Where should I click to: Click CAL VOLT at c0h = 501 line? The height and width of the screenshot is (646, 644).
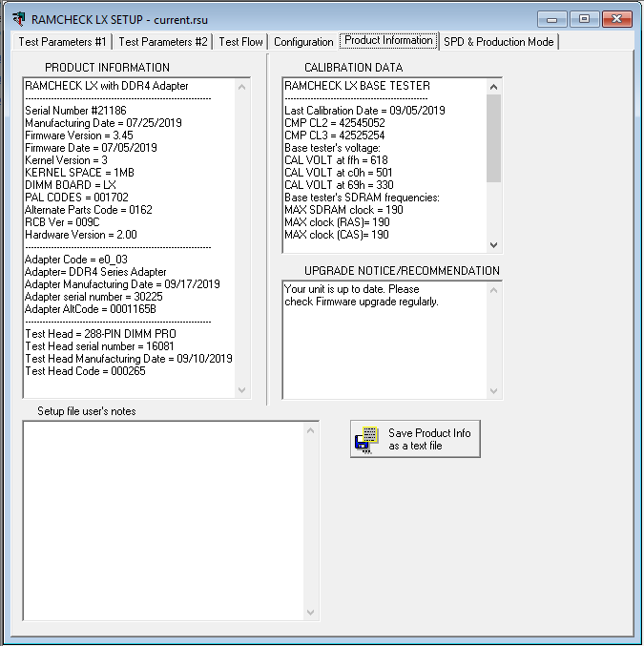pos(338,172)
